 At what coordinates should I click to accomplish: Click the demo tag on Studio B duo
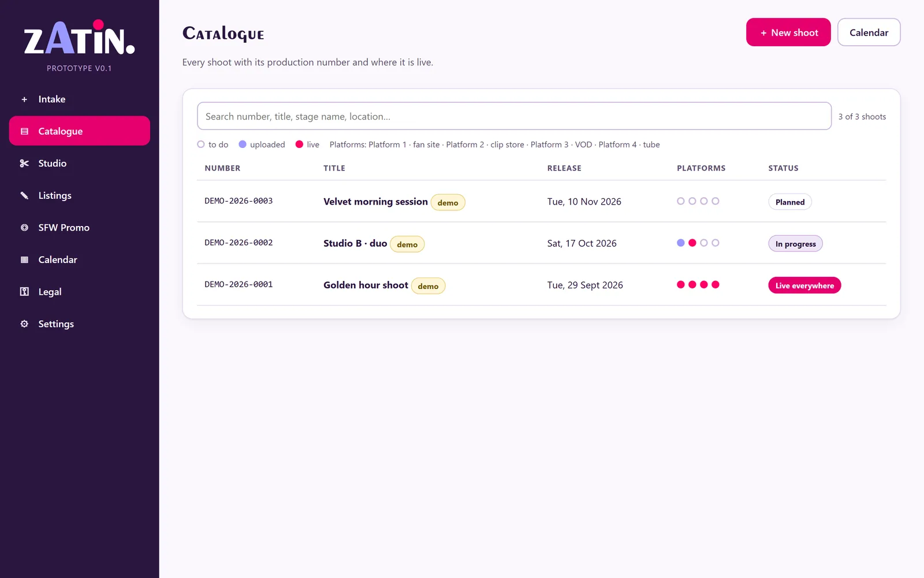[407, 244]
